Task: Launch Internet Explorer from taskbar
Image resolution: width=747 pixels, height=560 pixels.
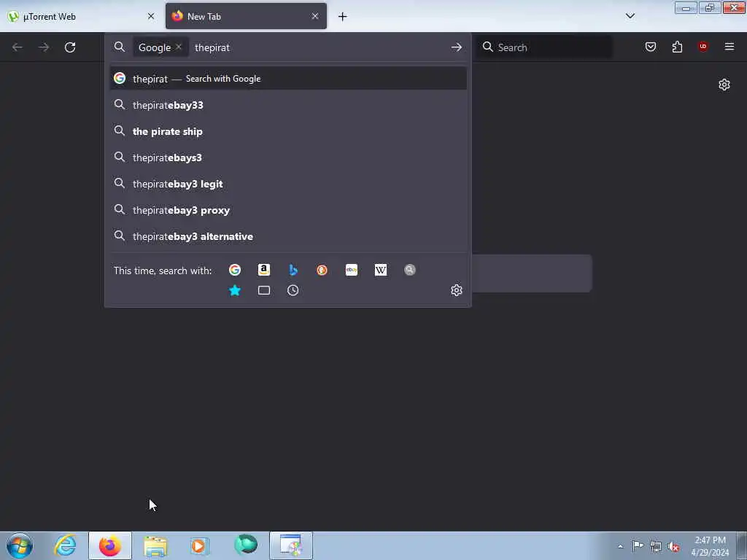Action: (65, 545)
